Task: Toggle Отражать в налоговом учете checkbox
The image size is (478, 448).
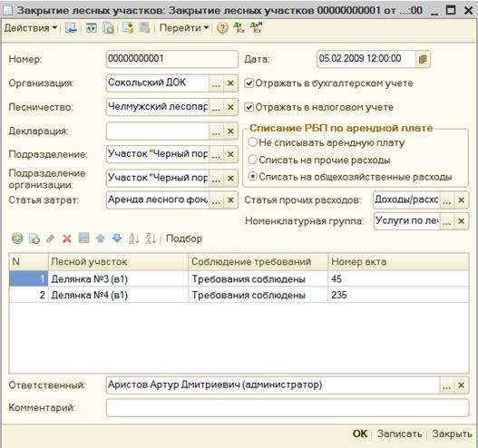Action: click(249, 107)
